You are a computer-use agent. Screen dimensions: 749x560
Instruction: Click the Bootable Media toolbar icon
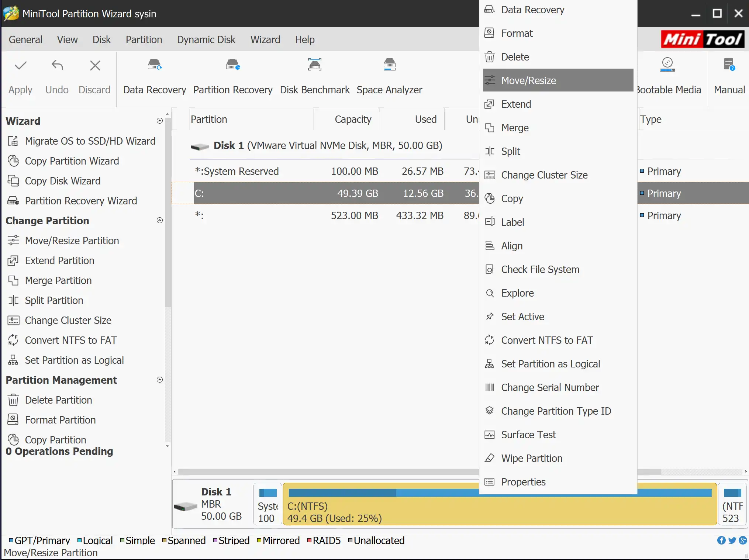667,65
